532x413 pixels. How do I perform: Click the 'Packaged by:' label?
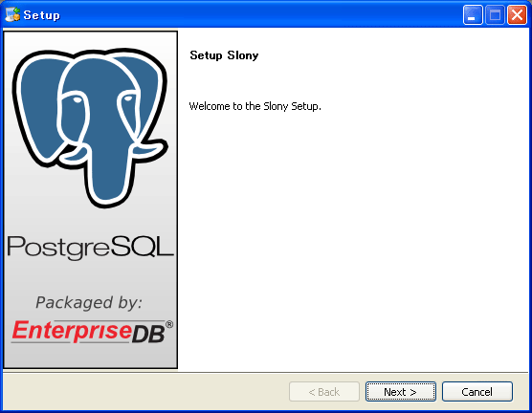click(89, 302)
